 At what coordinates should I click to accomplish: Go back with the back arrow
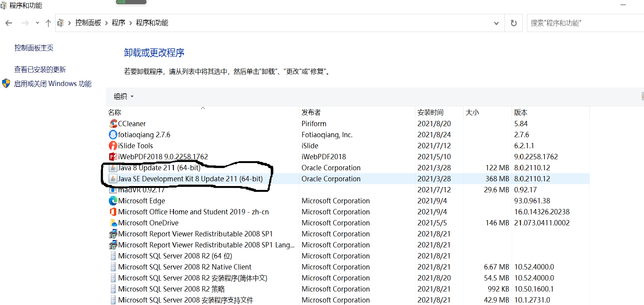9,23
